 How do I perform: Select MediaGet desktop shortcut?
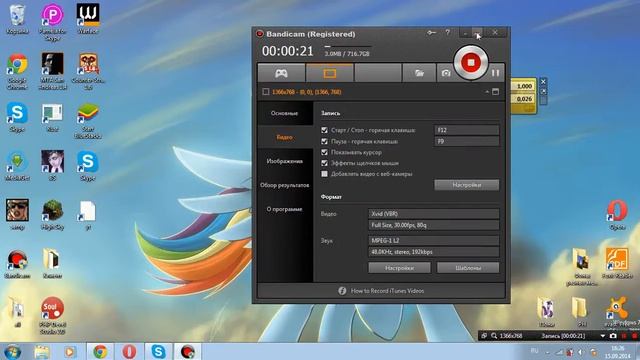point(17,167)
